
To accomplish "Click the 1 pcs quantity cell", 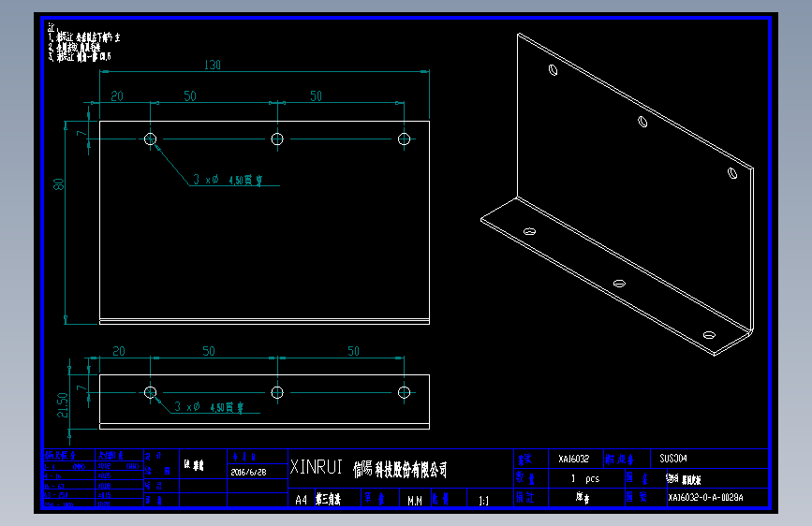I will click(x=585, y=479).
